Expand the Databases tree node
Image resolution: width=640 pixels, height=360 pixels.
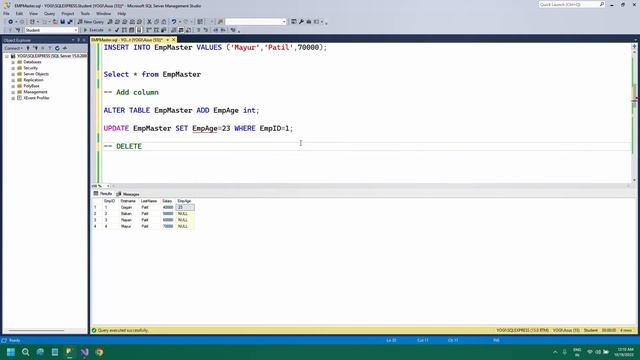tap(13, 62)
